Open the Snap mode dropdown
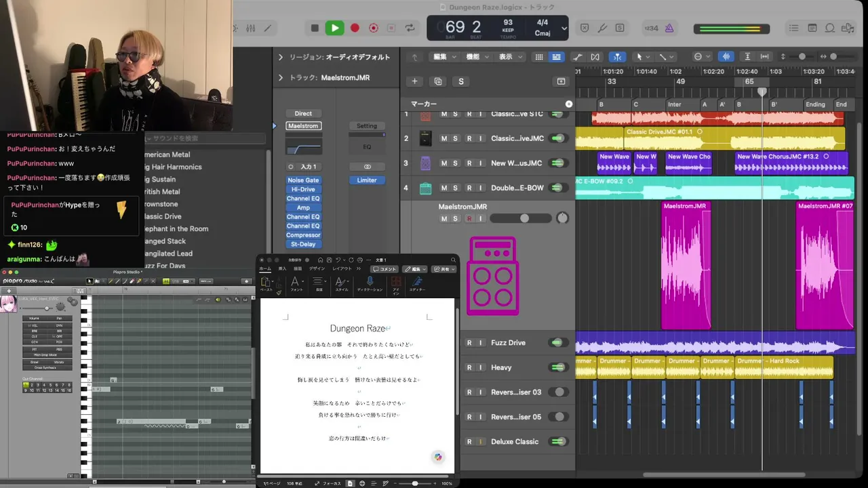 click(x=701, y=57)
